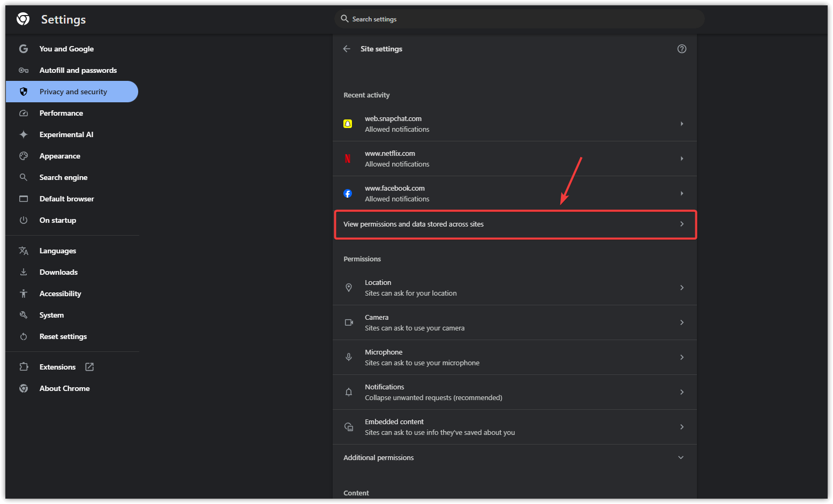
Task: Click the Netflix site icon
Action: pyautogui.click(x=348, y=159)
